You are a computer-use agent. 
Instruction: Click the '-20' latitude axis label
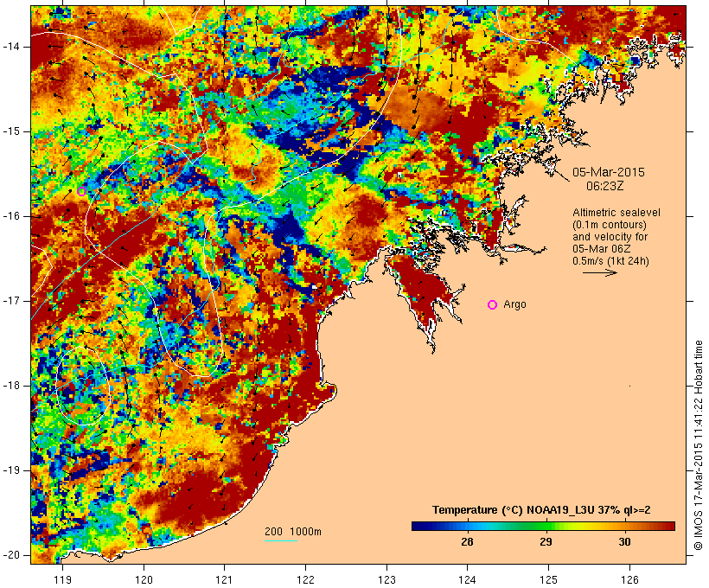(11, 555)
